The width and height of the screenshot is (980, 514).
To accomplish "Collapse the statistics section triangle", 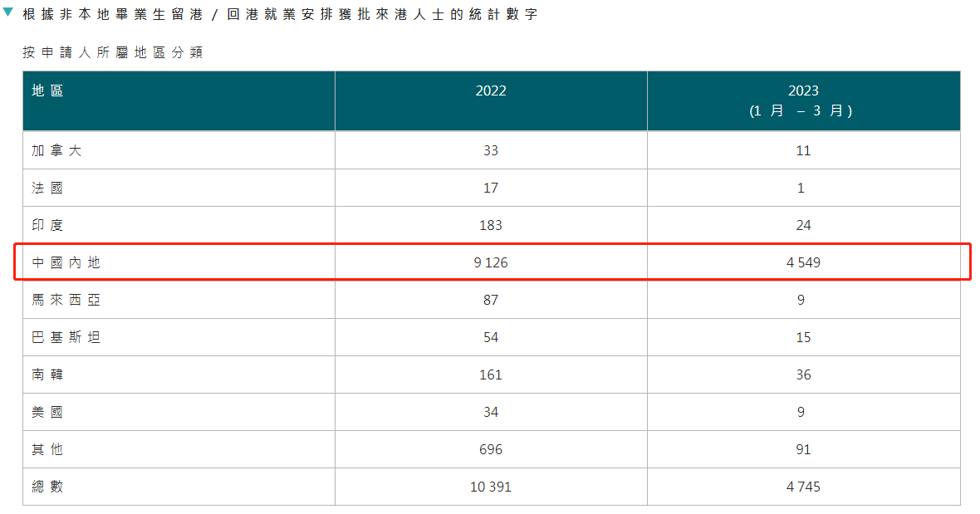I will pyautogui.click(x=9, y=12).
